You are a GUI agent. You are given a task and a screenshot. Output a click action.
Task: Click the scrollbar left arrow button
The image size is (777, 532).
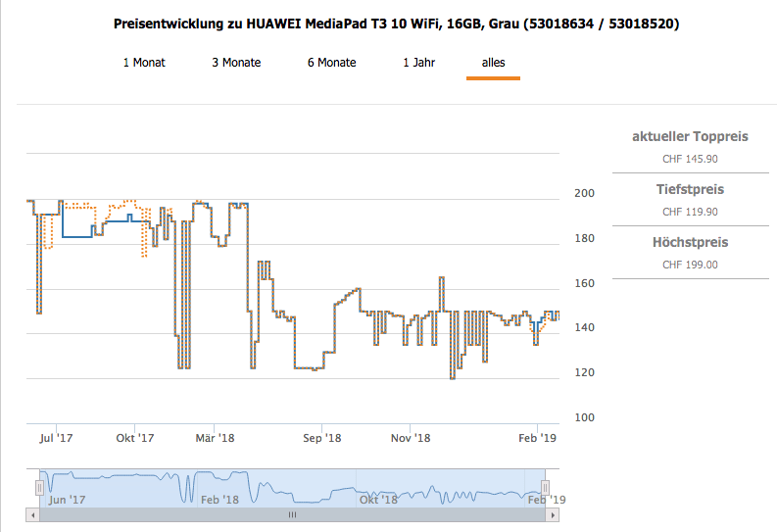(32, 515)
